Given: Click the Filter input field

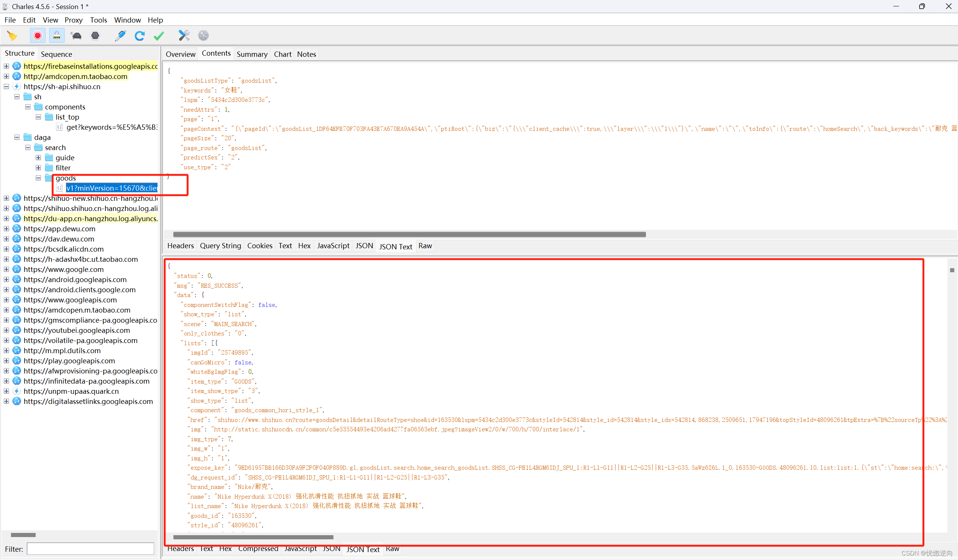Looking at the screenshot, I should pyautogui.click(x=91, y=549).
